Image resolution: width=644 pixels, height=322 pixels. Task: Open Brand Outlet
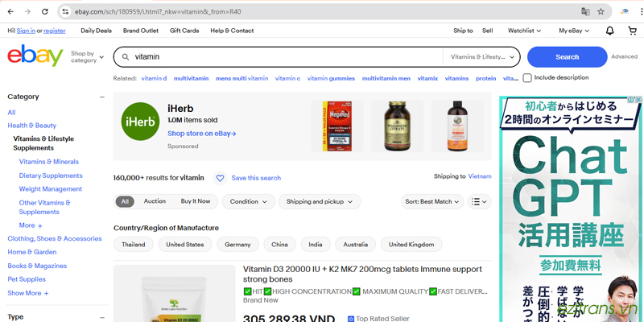coord(140,31)
